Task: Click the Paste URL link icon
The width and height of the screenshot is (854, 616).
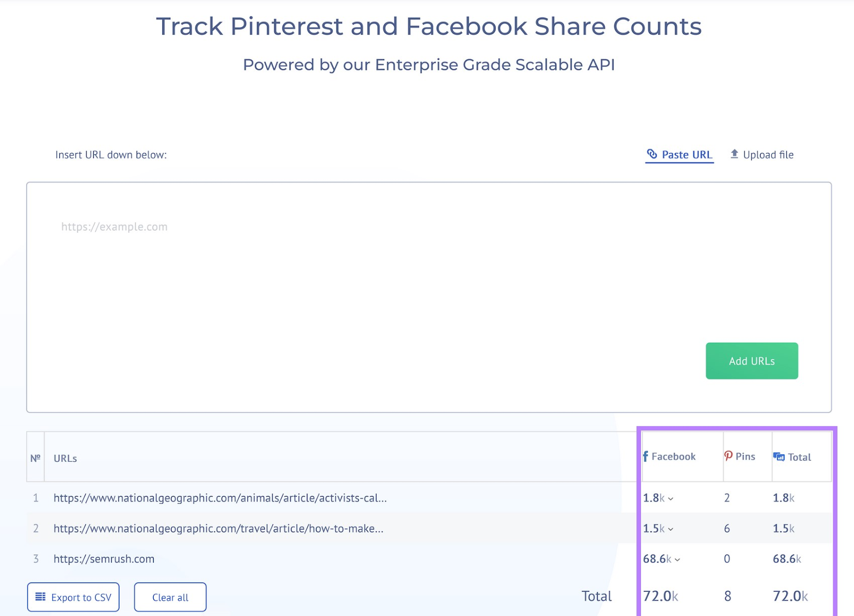Action: (x=652, y=154)
